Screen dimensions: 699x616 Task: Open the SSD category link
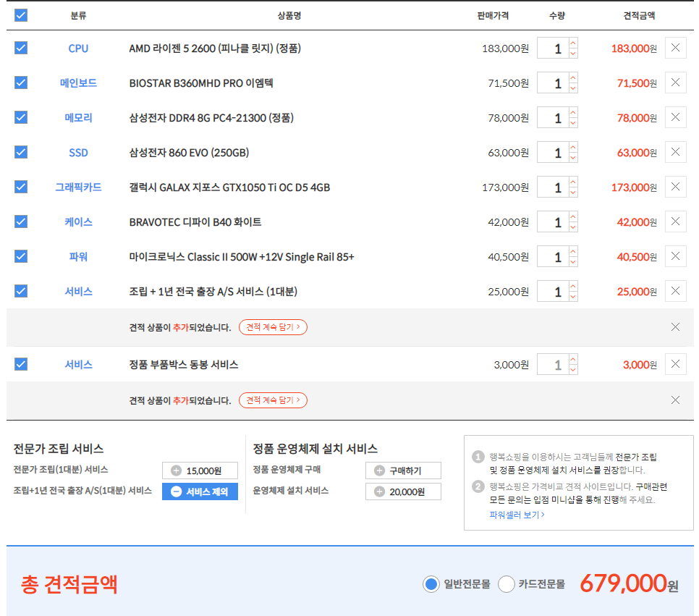78,153
